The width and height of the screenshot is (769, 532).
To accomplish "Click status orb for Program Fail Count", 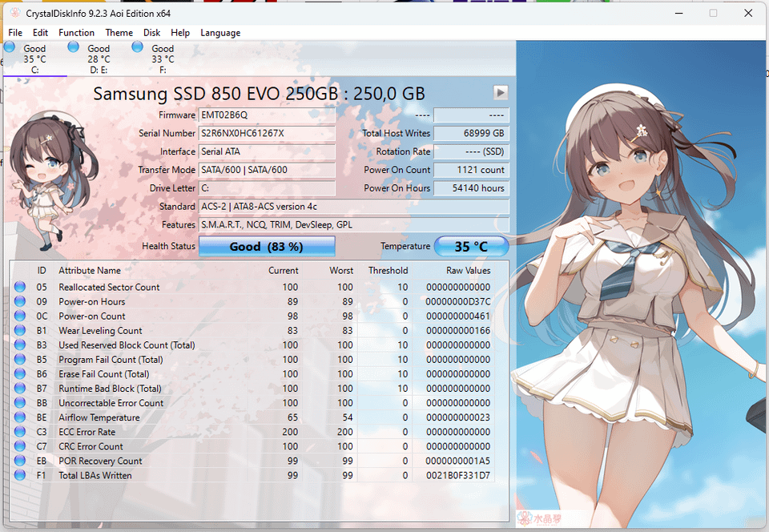I will coord(19,359).
